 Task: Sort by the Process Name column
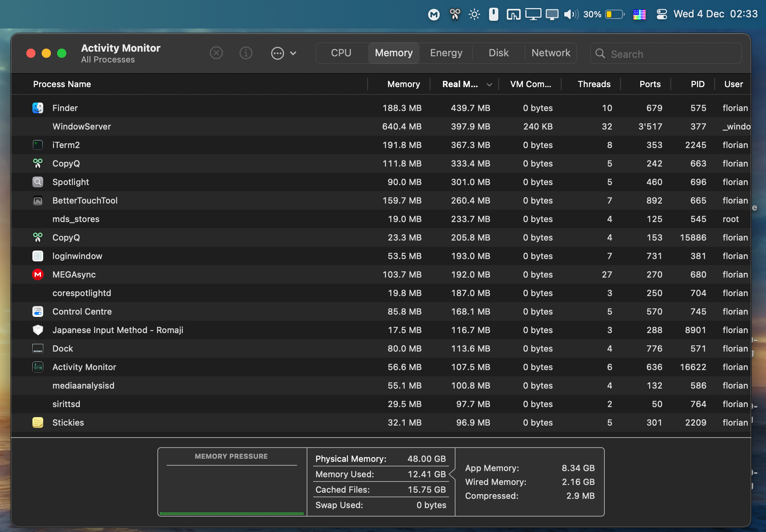(62, 84)
